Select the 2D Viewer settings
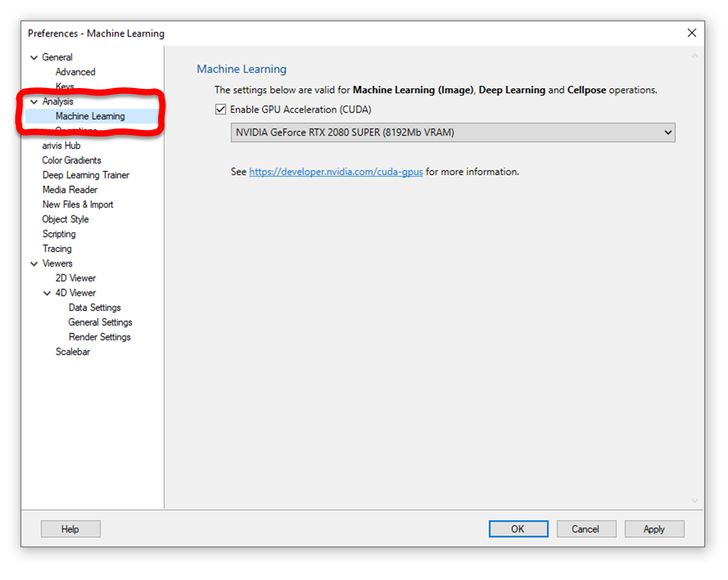The image size is (728, 580). pyautogui.click(x=75, y=278)
